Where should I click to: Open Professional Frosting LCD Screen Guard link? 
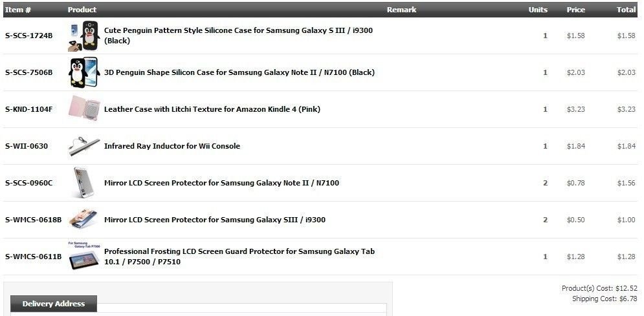click(239, 257)
